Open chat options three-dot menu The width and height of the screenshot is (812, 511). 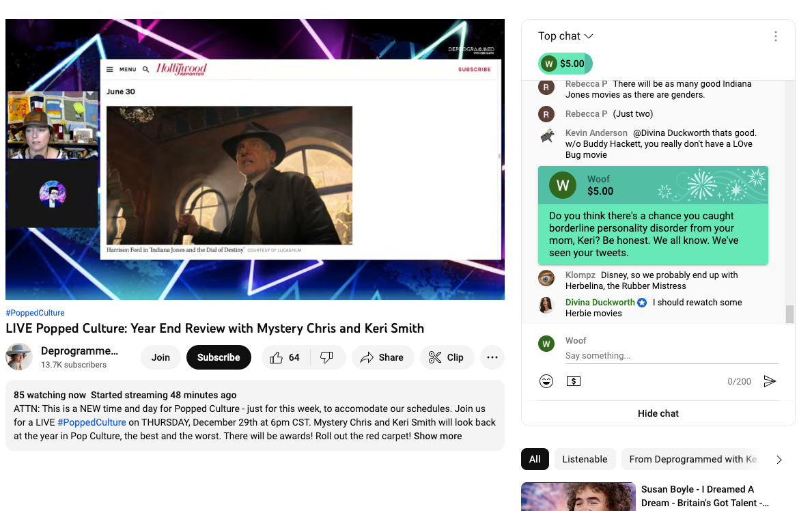point(775,36)
